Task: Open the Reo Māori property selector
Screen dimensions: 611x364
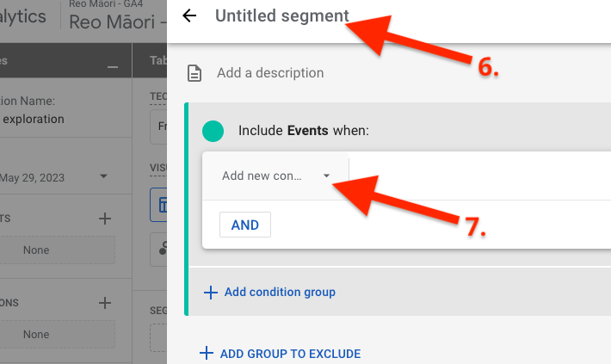Action: 120,22
